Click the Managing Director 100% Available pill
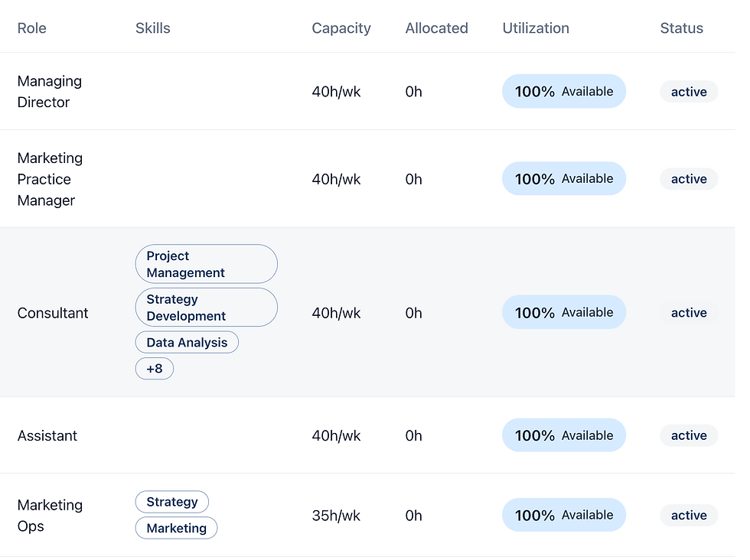The height and width of the screenshot is (560, 750). point(564,92)
